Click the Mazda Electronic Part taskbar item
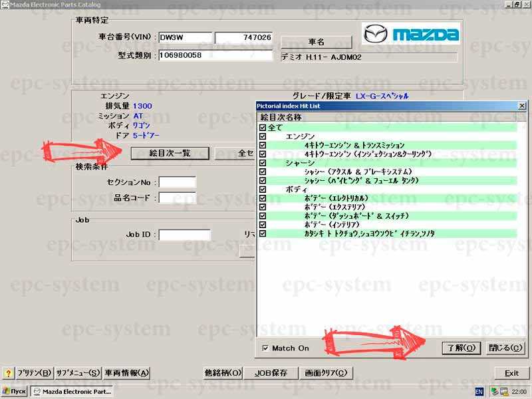532x399 pixels. click(x=72, y=392)
